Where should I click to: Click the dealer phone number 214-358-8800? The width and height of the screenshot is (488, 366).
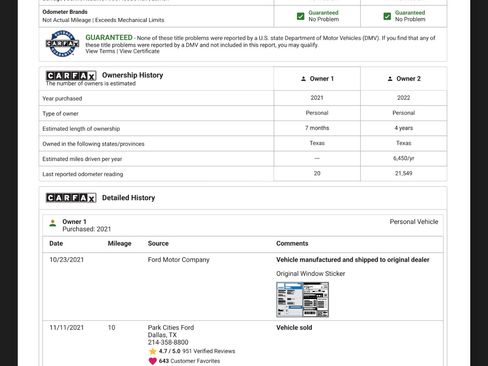pyautogui.click(x=168, y=342)
